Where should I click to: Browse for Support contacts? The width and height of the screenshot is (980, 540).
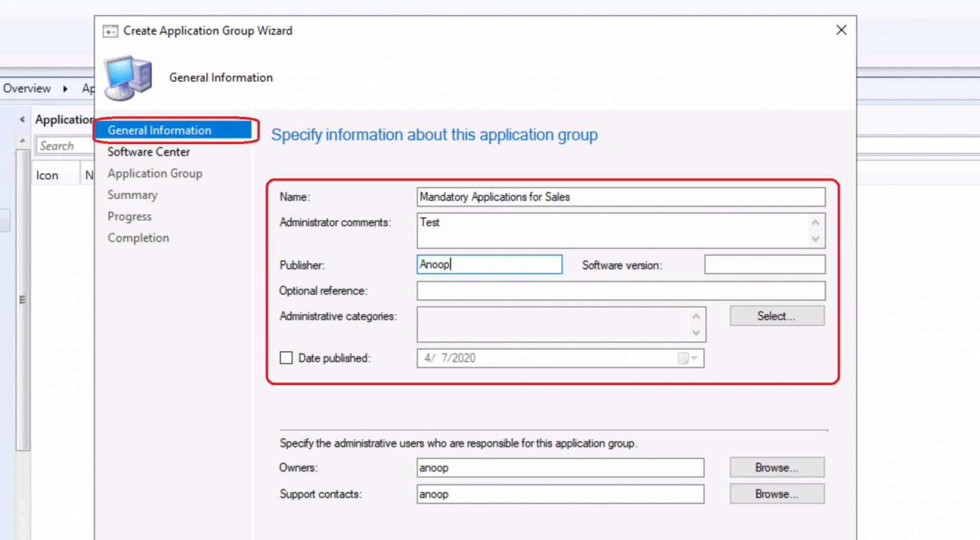776,494
